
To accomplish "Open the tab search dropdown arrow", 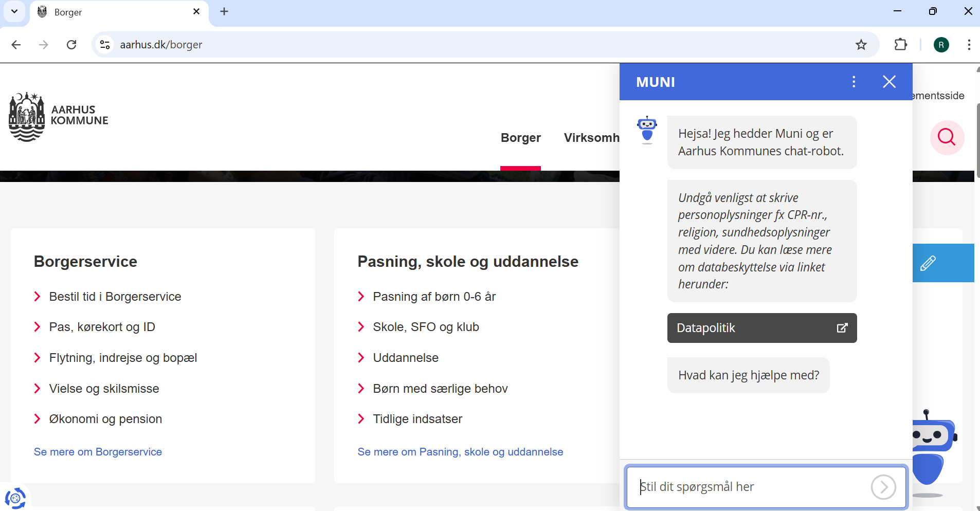I will click(x=14, y=11).
